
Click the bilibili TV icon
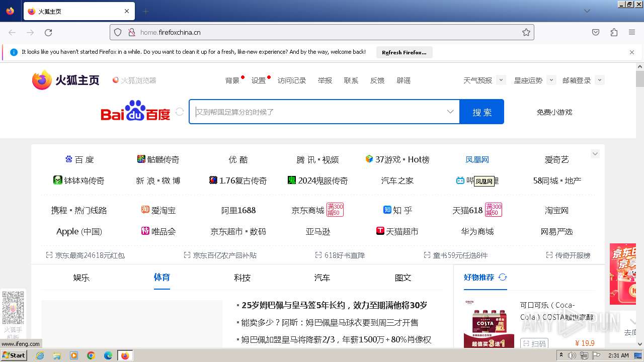(x=460, y=180)
